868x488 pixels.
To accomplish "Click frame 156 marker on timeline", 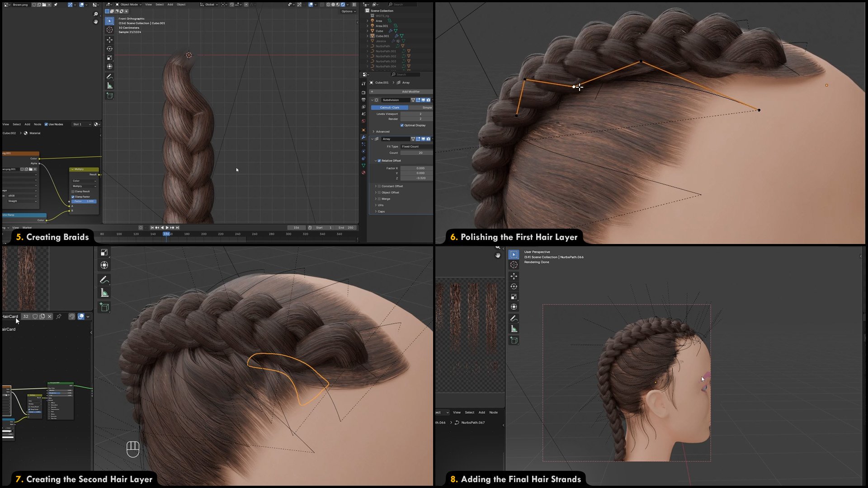I will 166,234.
